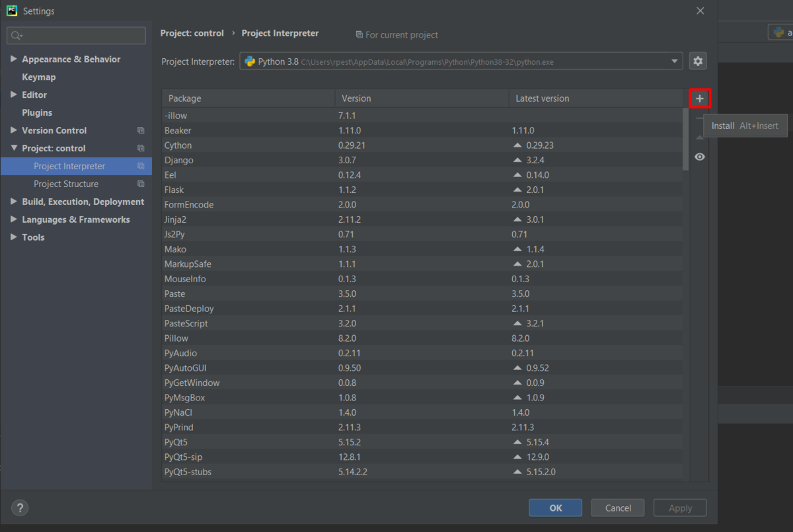Select the PasteDeploy package row
Image resolution: width=793 pixels, height=532 pixels.
(422, 309)
